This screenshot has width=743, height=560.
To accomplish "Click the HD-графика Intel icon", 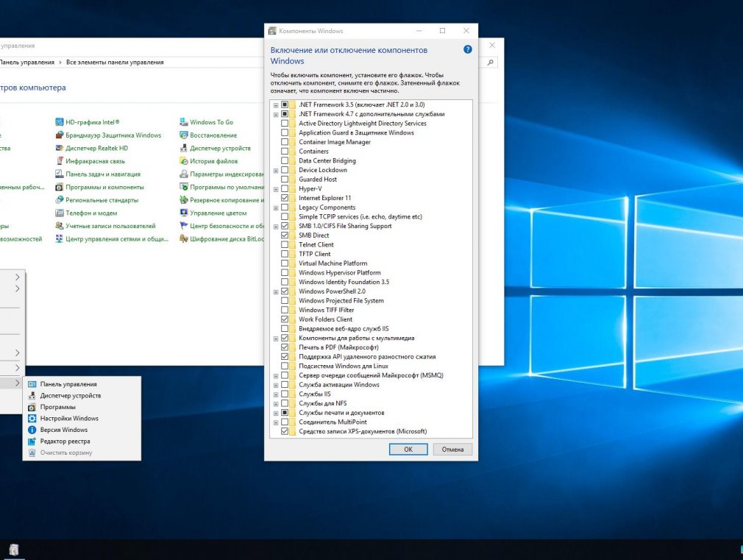I will tap(60, 122).
